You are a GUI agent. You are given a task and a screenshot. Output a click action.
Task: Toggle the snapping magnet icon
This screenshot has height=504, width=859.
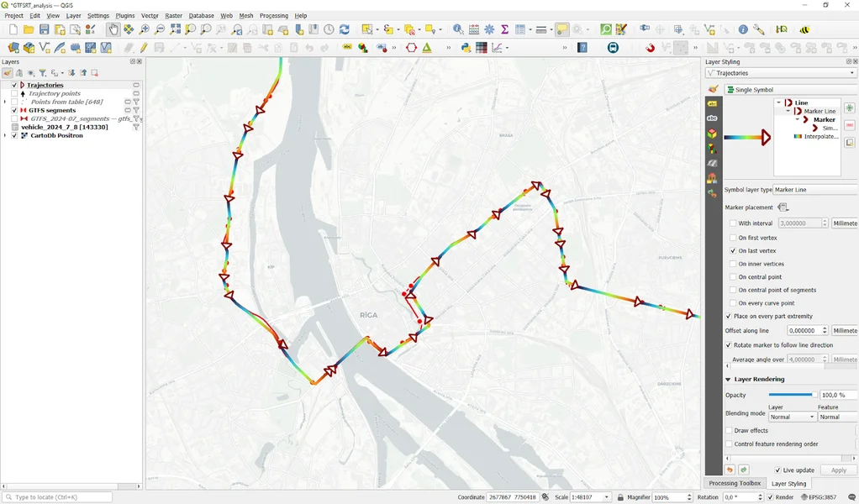coord(650,48)
